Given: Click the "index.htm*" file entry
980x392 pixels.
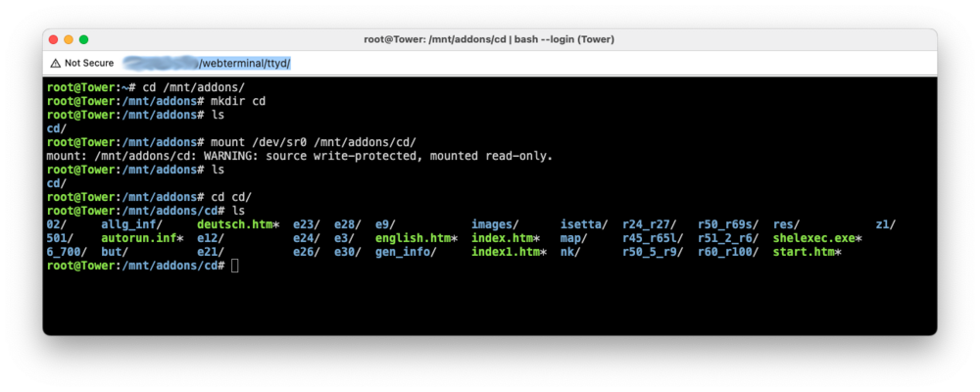Looking at the screenshot, I should [x=506, y=238].
